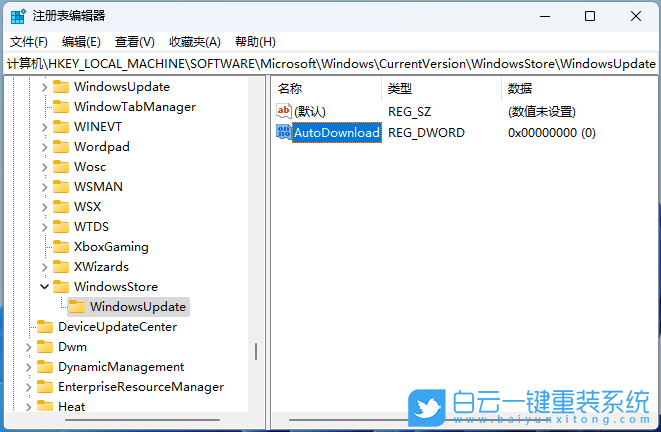Screen dimensions: 661x432
Task: Click the WSX folder icon
Action: click(61, 207)
